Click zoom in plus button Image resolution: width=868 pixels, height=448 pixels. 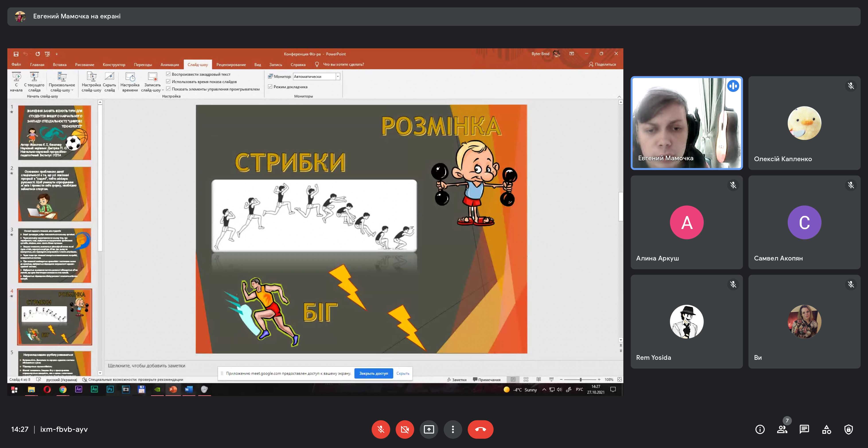pyautogui.click(x=599, y=380)
